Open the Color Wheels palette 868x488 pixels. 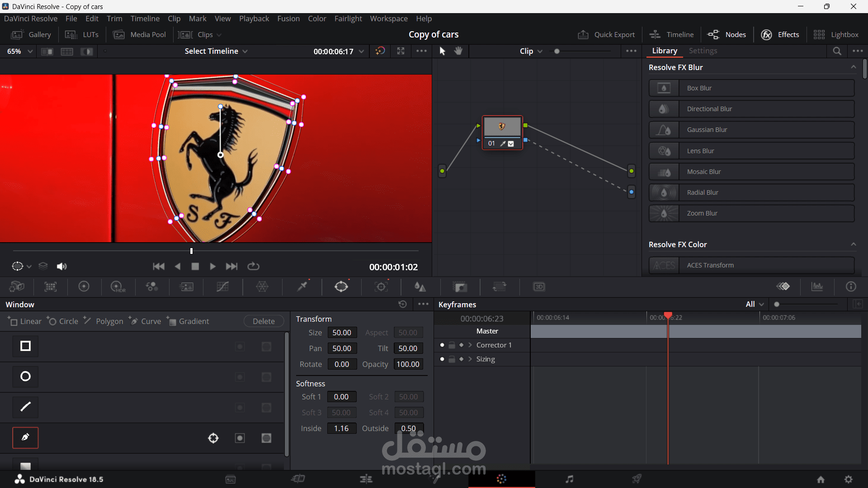[x=84, y=286]
